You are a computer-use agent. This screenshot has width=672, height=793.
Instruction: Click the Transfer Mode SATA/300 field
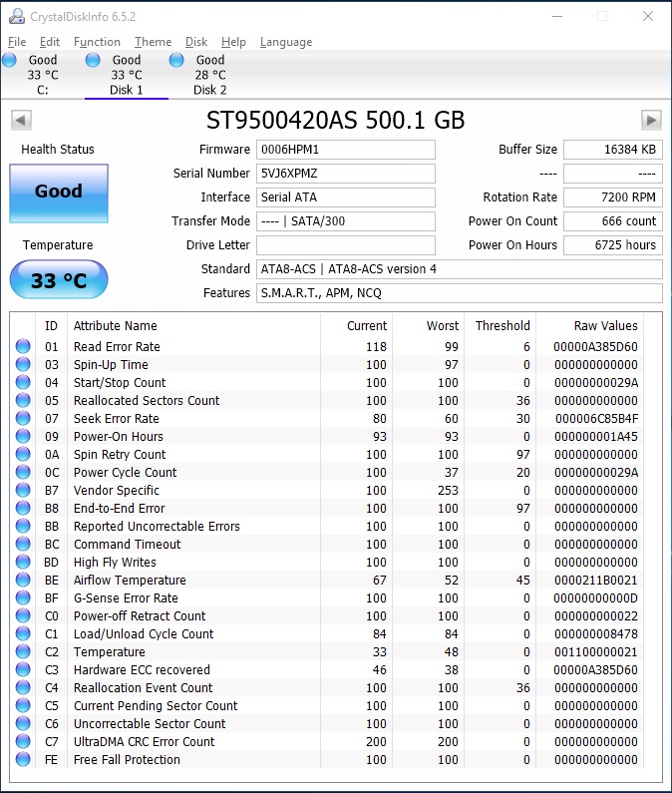pos(346,221)
